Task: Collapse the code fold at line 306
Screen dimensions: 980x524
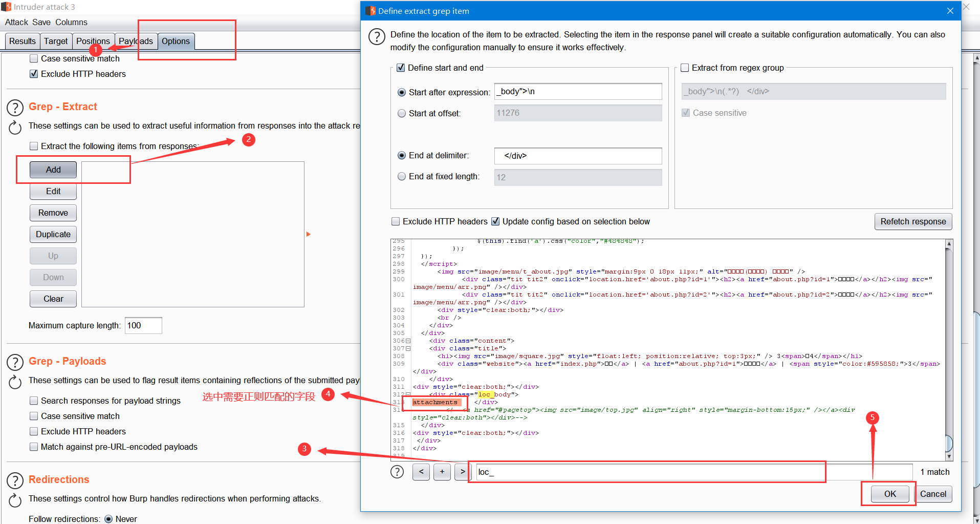Action: tap(408, 341)
